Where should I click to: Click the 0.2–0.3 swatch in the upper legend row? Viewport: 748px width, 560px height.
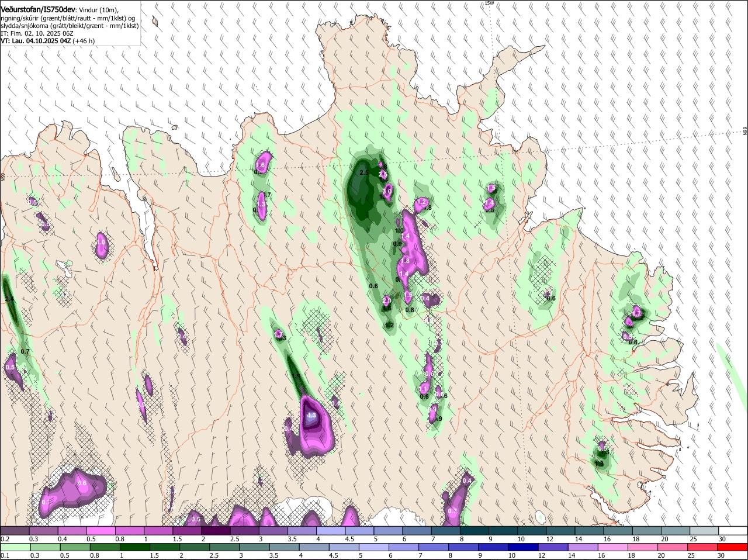[x=15, y=531]
